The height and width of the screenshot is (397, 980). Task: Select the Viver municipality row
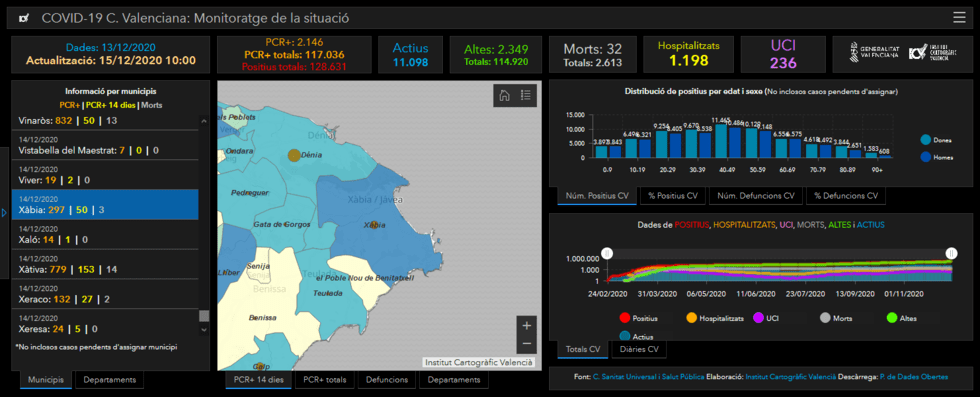pos(105,174)
